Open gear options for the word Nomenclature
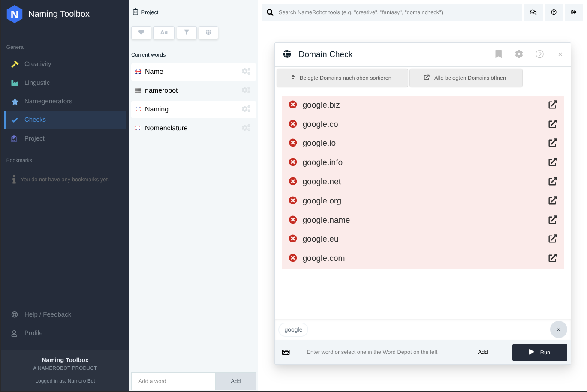Image resolution: width=587 pixels, height=392 pixels. coord(246,128)
